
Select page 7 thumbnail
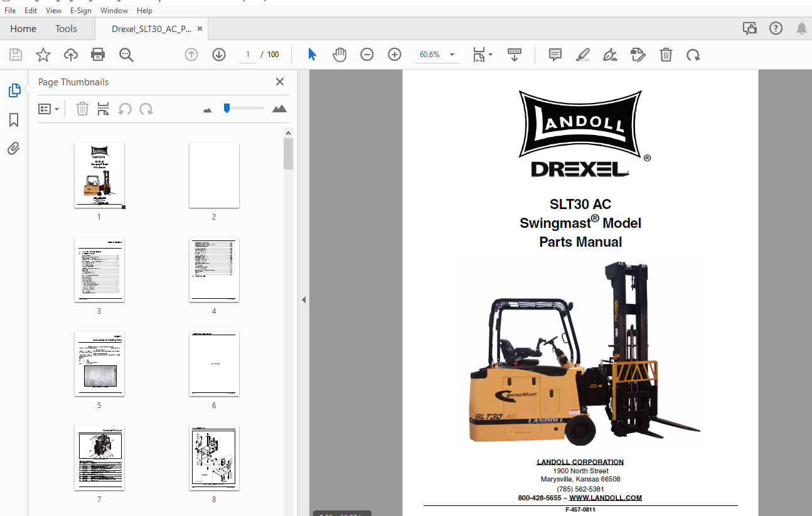click(99, 458)
